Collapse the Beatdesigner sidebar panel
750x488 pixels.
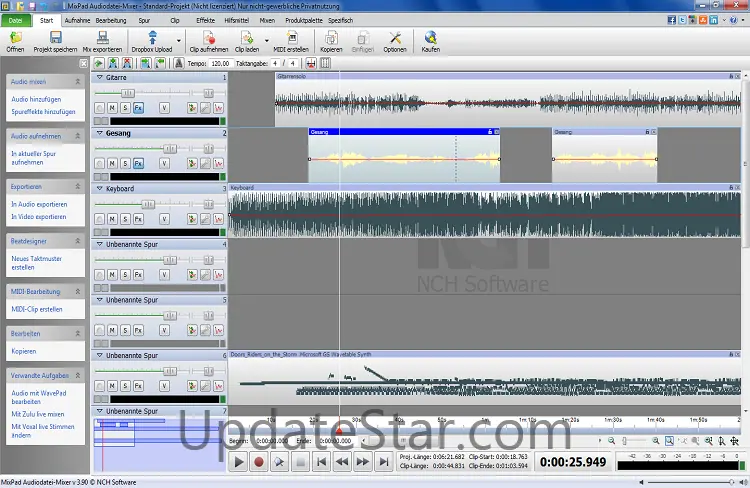[77, 241]
